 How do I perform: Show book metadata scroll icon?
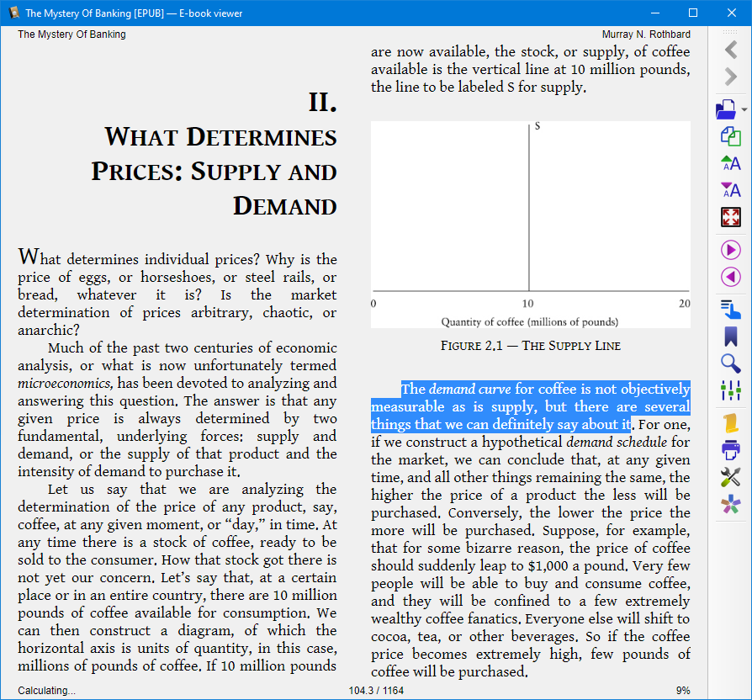pos(730,423)
